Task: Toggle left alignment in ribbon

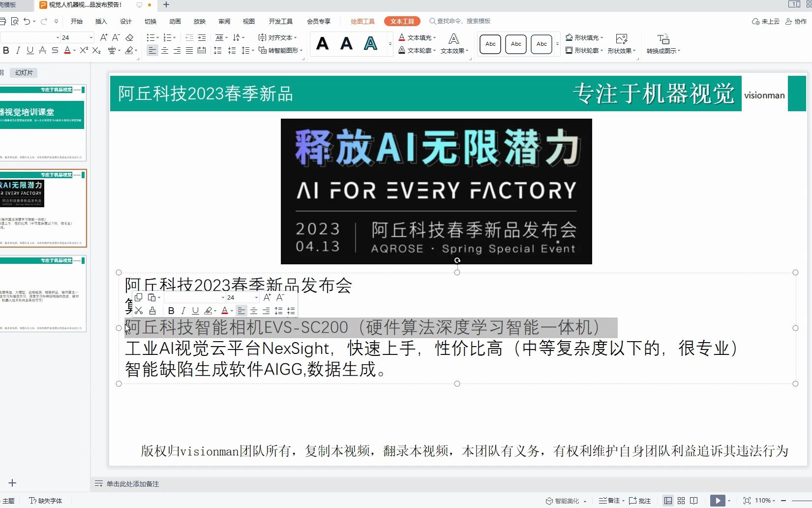Action: (x=152, y=50)
